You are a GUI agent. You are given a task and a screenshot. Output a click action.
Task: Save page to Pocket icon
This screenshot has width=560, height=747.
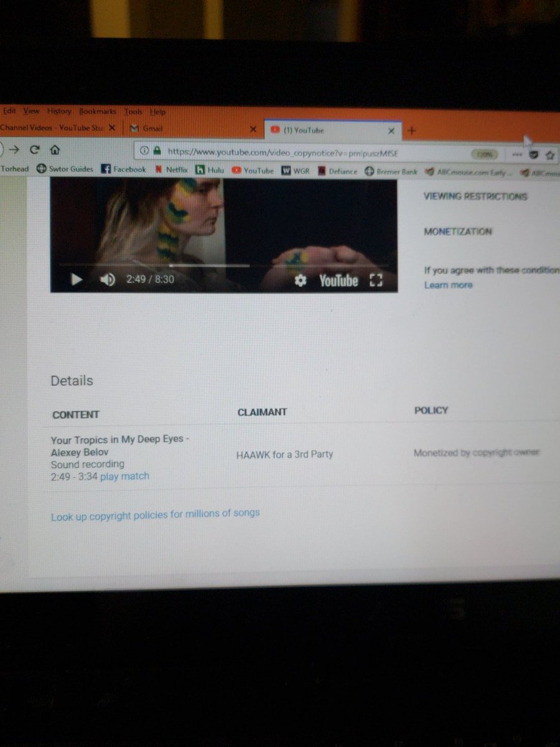point(534,154)
